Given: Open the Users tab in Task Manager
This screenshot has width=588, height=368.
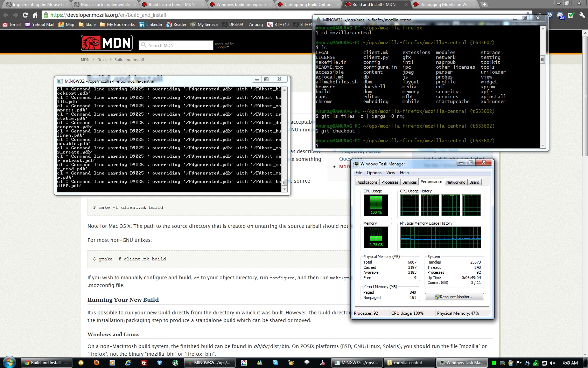Looking at the screenshot, I should tap(474, 182).
